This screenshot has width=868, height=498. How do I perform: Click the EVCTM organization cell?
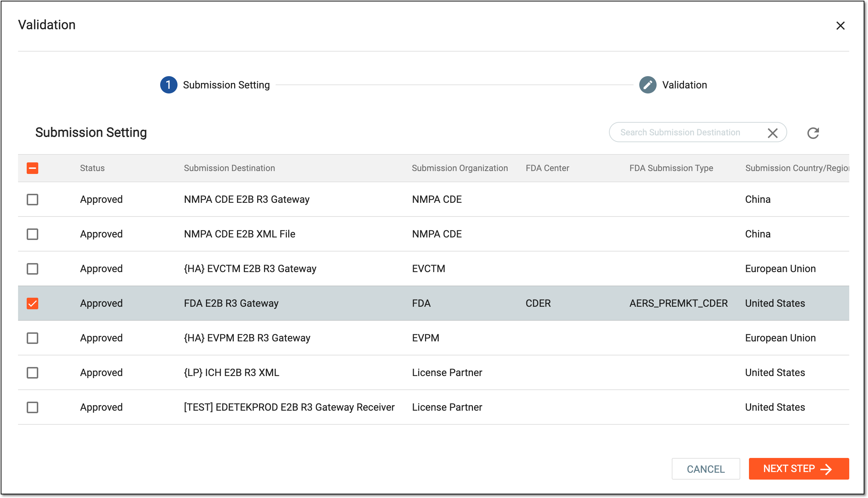coord(429,269)
